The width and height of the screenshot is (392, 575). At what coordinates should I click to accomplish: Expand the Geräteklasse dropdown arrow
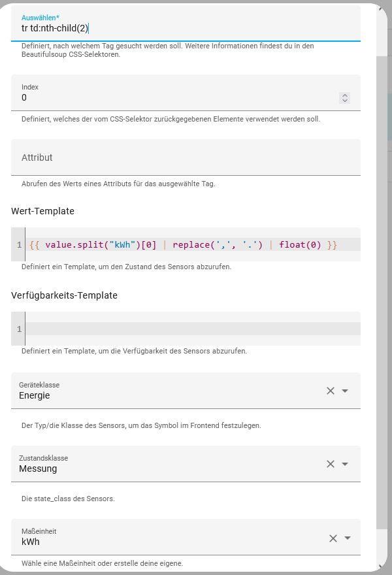345,391
